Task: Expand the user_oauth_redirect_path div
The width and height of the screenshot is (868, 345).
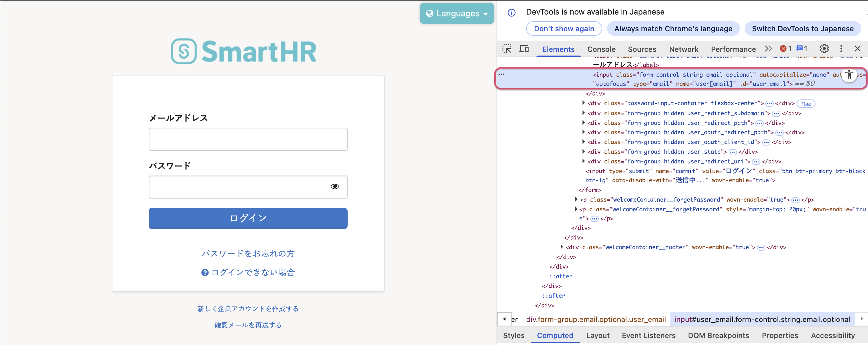Action: click(583, 132)
